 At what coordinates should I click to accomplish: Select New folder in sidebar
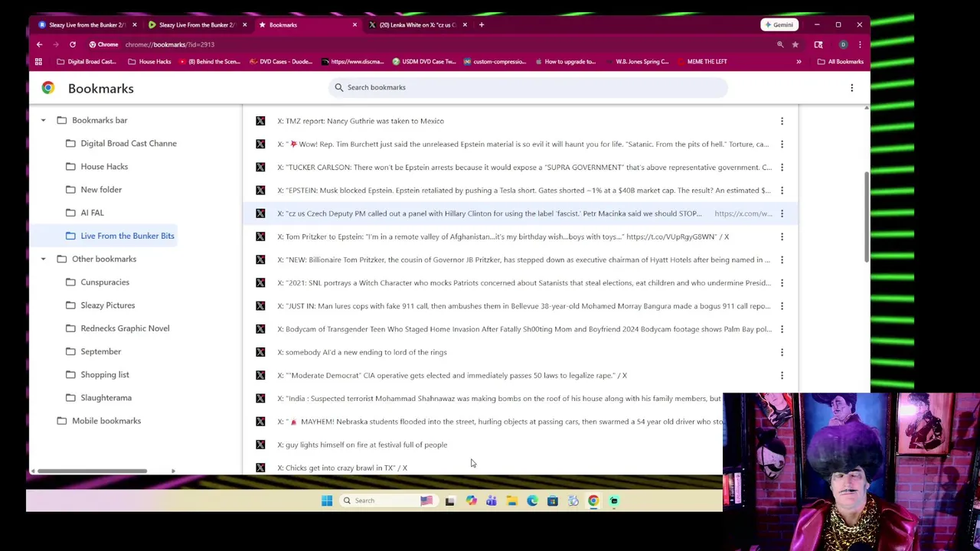click(x=93, y=189)
